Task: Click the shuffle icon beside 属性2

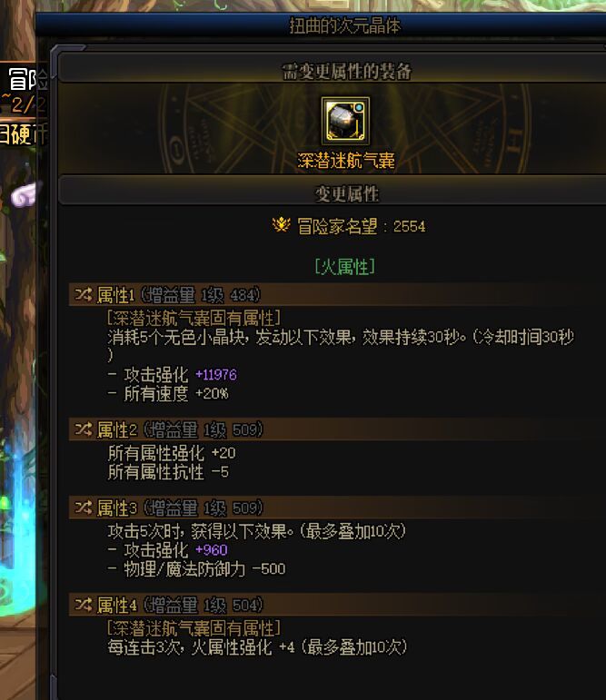Action: click(x=83, y=429)
